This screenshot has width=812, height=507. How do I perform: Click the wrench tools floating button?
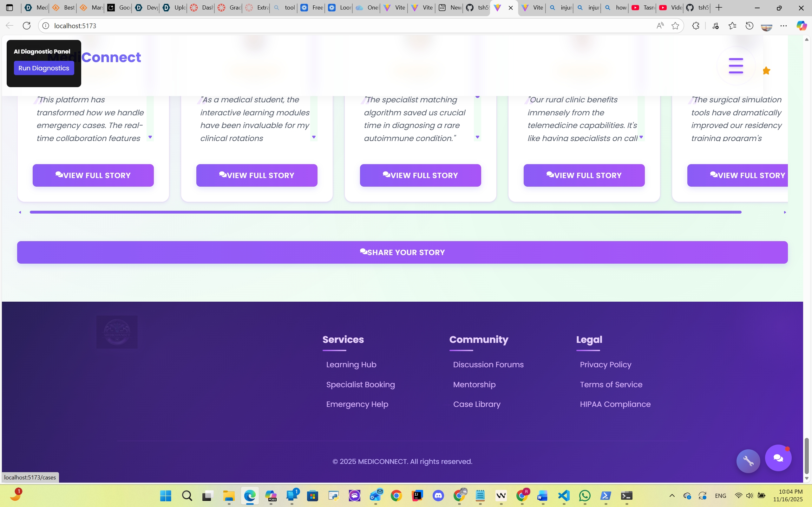[748, 461]
